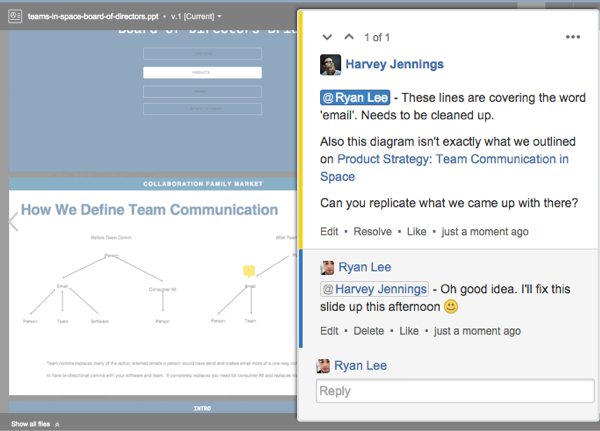This screenshot has width=600, height=431.
Task: Resolve Harvey's comment
Action: pos(372,232)
